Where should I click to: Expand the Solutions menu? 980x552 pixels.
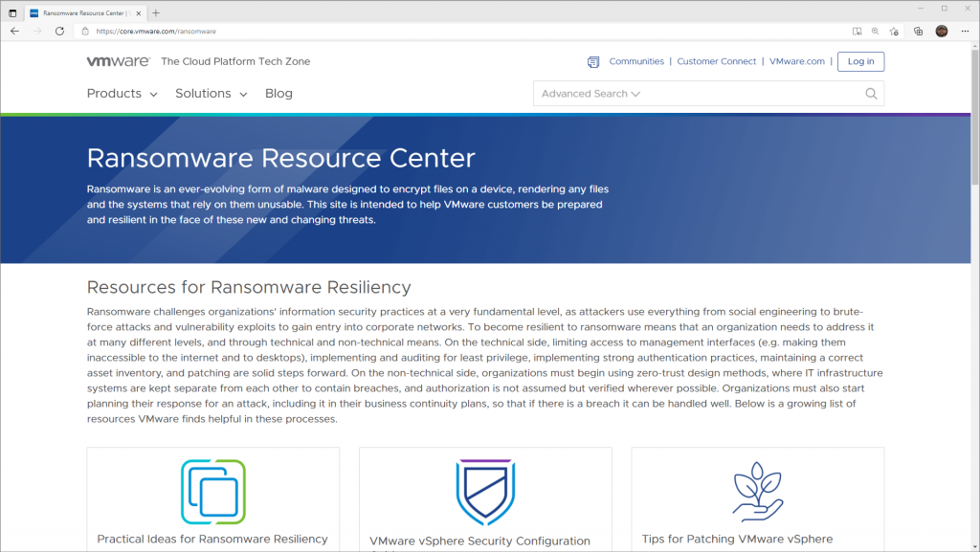(x=212, y=94)
